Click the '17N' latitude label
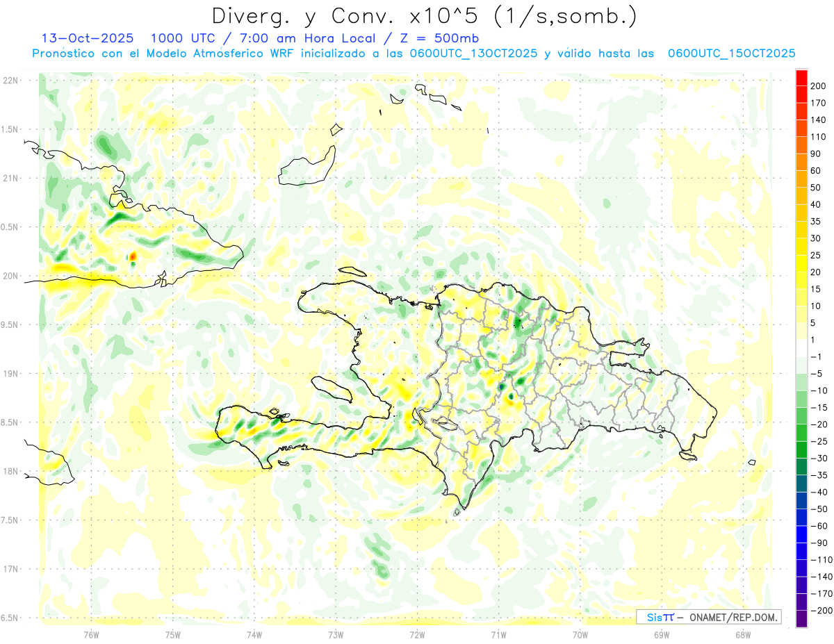 coord(10,569)
